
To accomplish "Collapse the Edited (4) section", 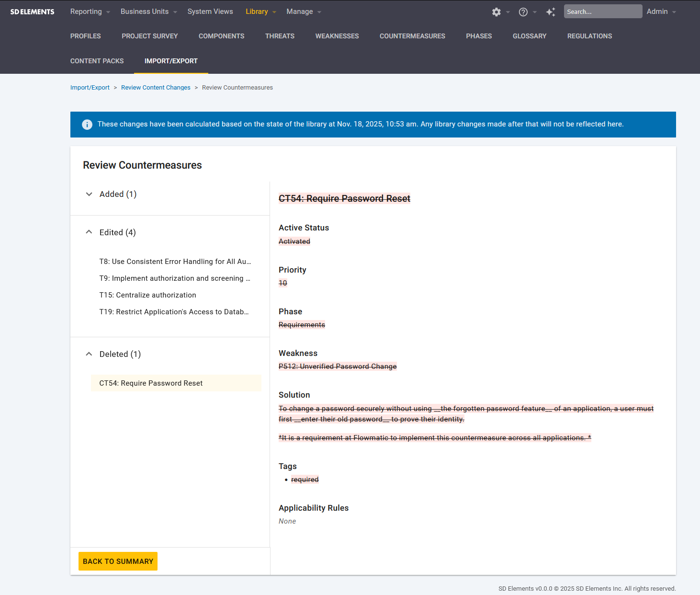I will tap(89, 232).
